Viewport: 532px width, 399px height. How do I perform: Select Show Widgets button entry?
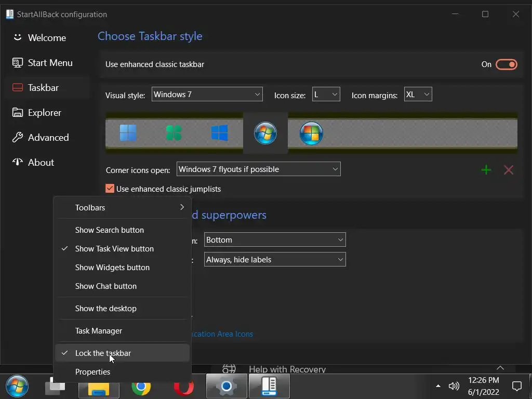click(x=123, y=268)
